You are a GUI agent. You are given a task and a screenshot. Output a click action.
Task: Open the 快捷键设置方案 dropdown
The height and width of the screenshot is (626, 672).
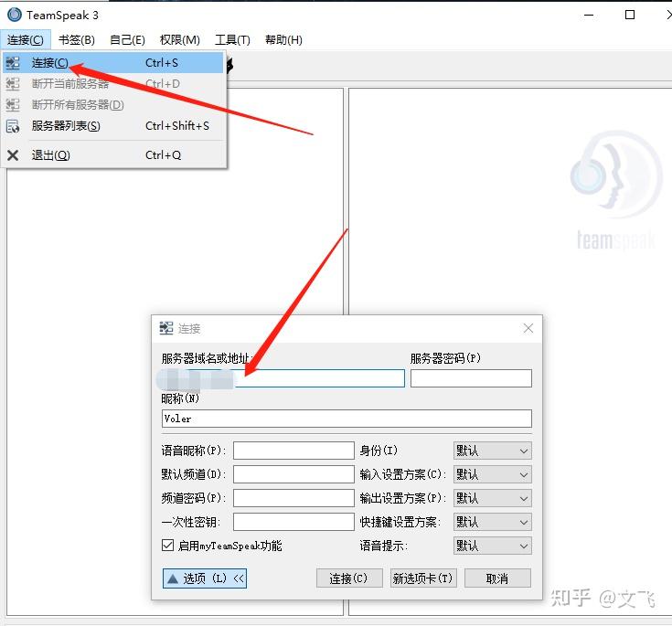tap(493, 522)
